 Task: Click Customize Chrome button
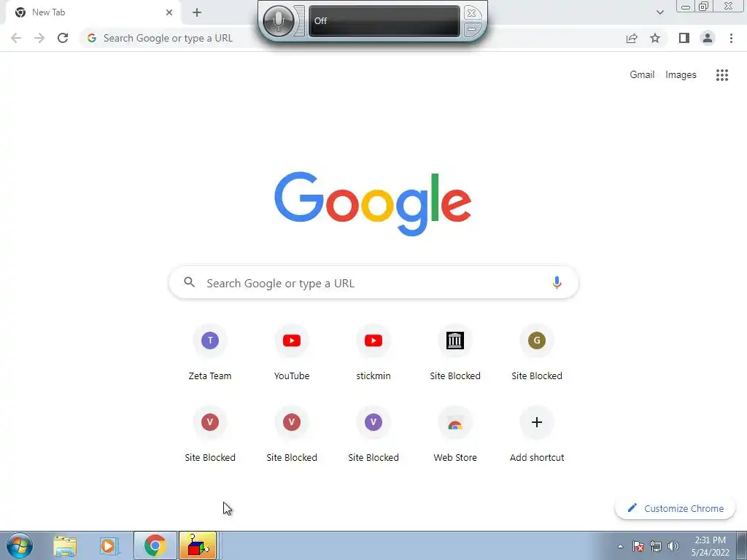click(x=675, y=508)
